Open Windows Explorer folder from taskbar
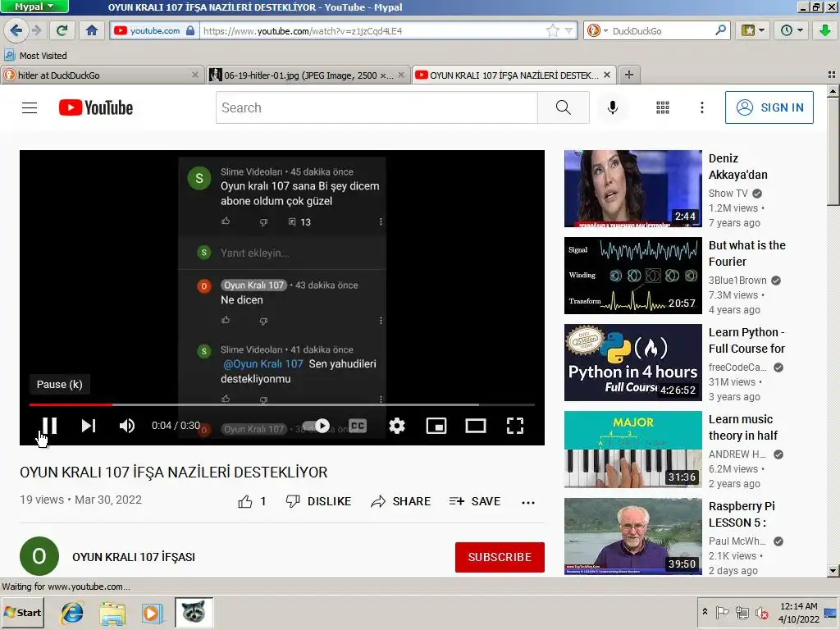This screenshot has height=630, width=840. coord(112,613)
